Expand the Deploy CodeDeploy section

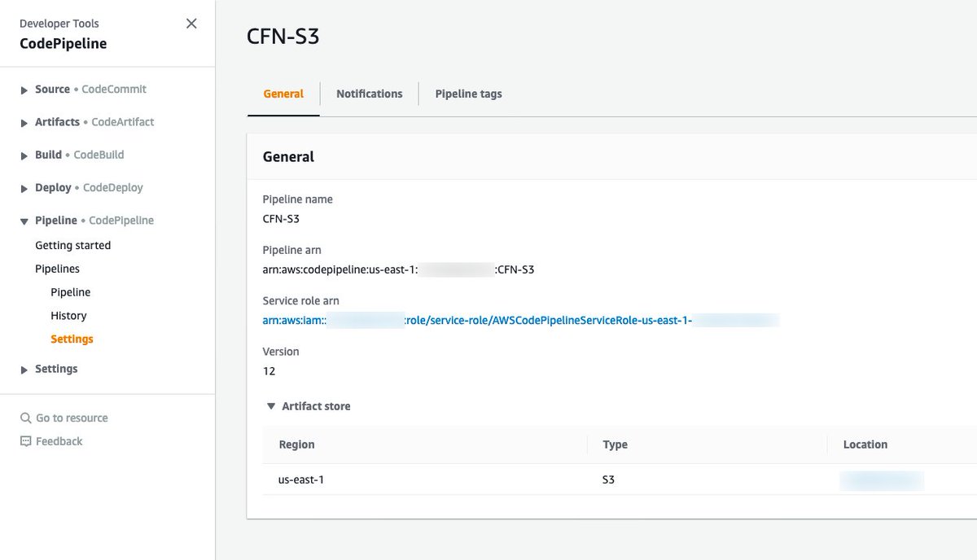[x=24, y=188]
